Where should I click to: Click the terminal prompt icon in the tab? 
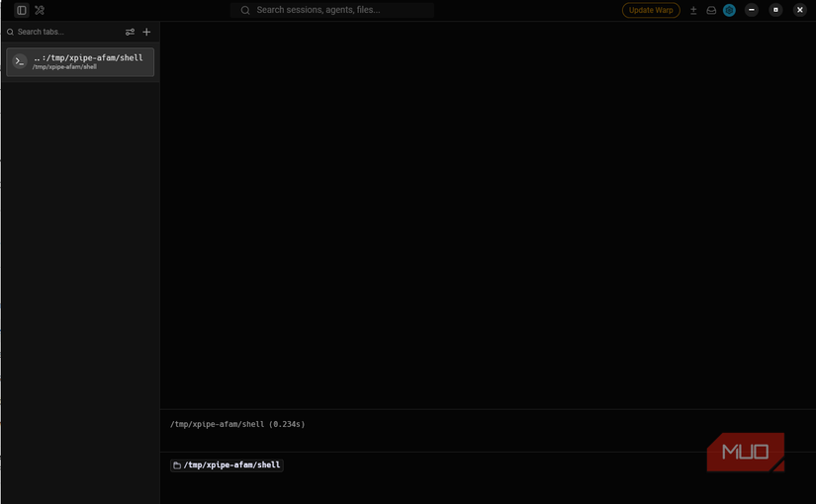(x=20, y=61)
